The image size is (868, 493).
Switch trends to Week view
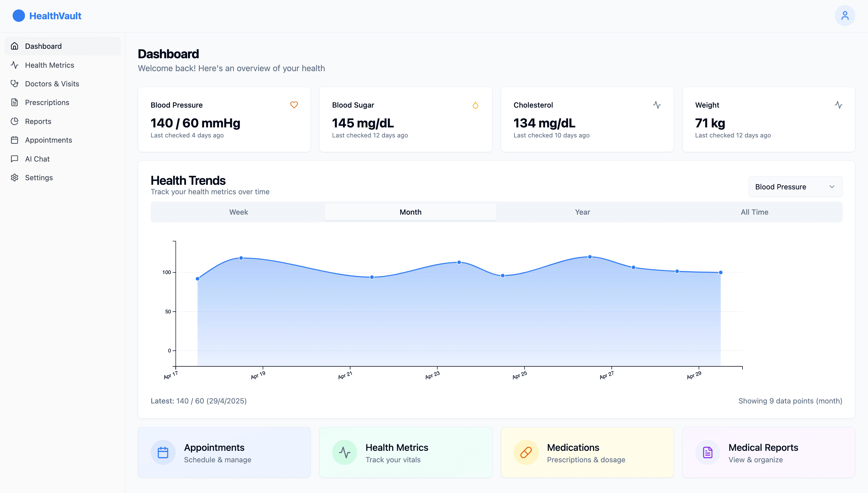point(239,212)
